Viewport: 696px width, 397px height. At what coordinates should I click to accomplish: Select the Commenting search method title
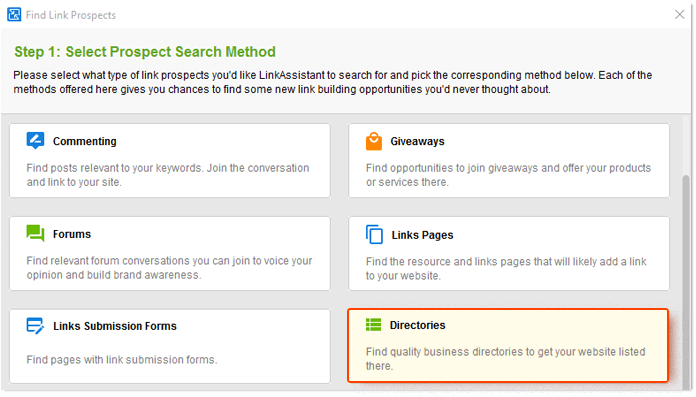point(84,141)
